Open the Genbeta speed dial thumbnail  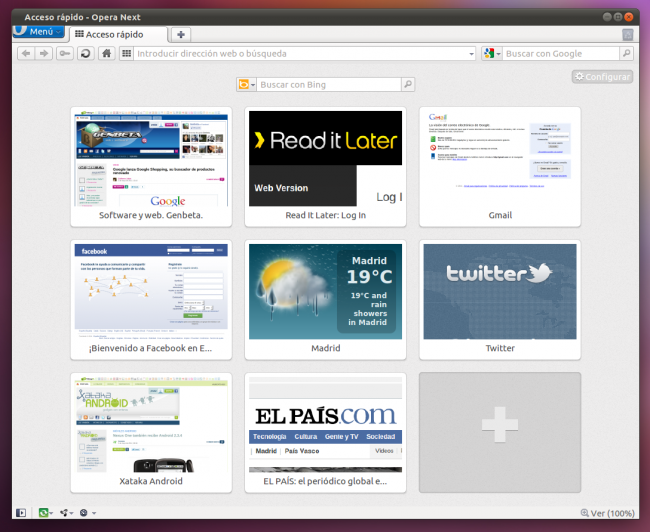151,158
